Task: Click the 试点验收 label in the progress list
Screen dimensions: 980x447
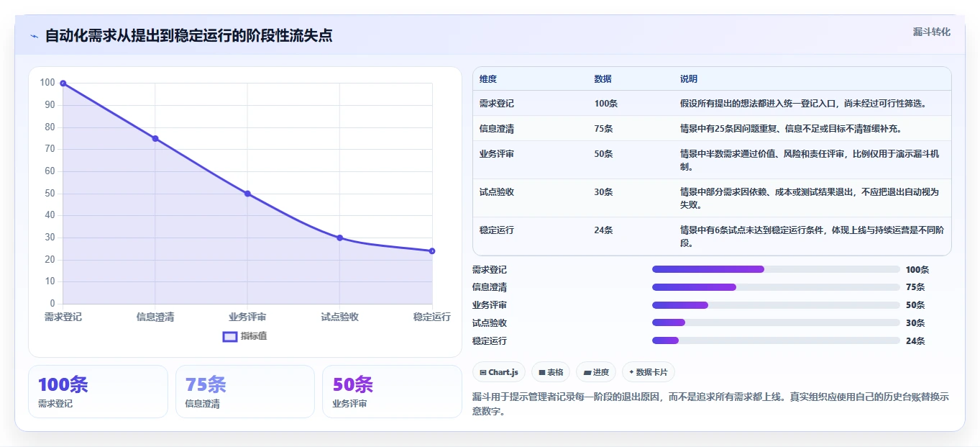Action: tap(490, 322)
